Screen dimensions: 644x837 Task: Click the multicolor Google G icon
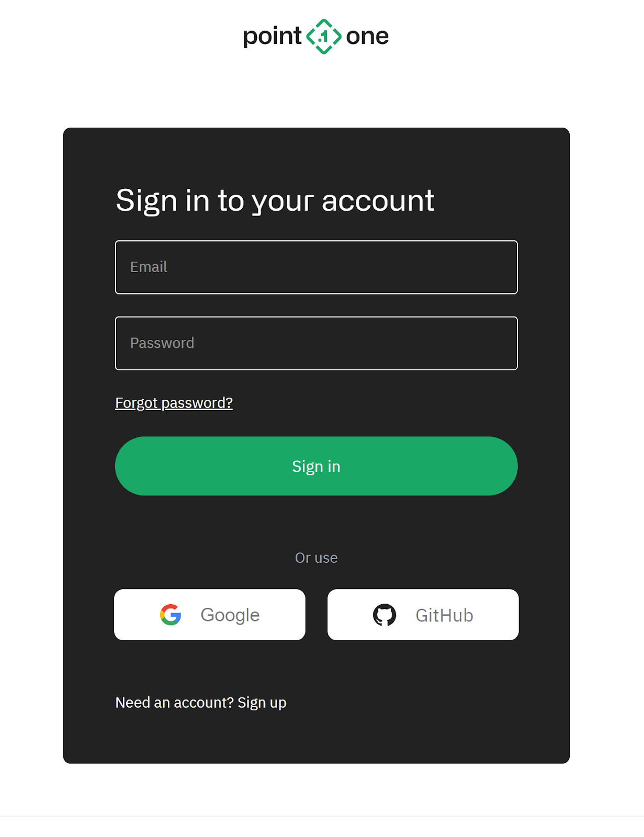pyautogui.click(x=171, y=615)
